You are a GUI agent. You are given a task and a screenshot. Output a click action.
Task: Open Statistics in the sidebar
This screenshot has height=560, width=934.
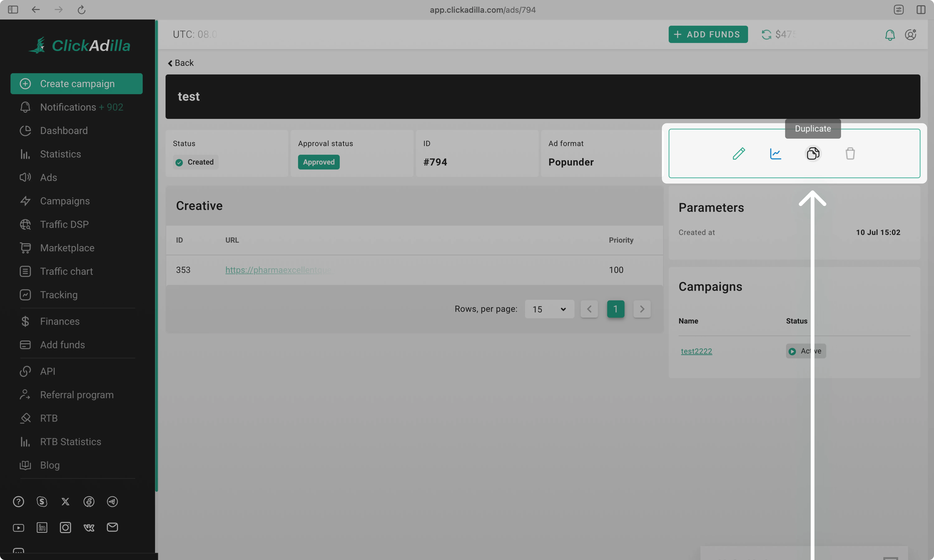(60, 154)
